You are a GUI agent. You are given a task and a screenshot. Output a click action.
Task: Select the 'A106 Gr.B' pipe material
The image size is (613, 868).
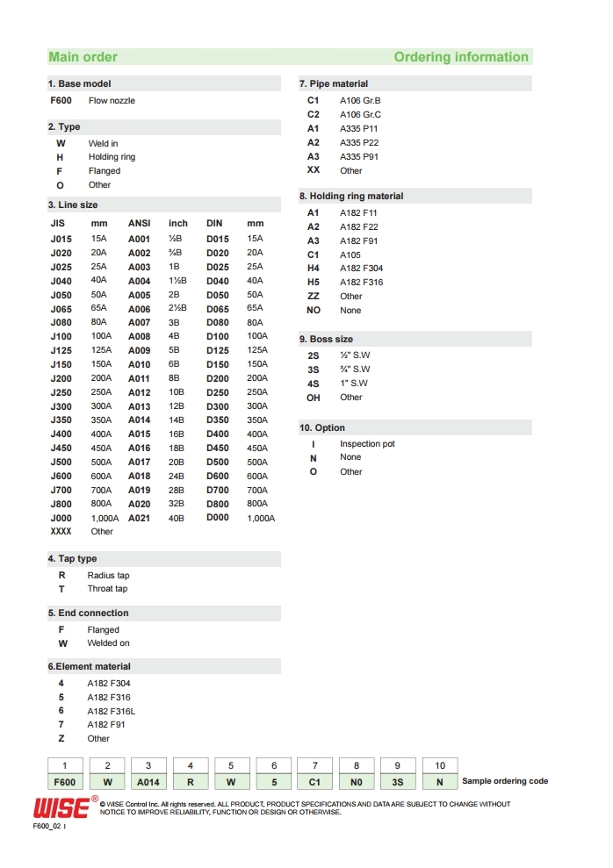point(360,100)
